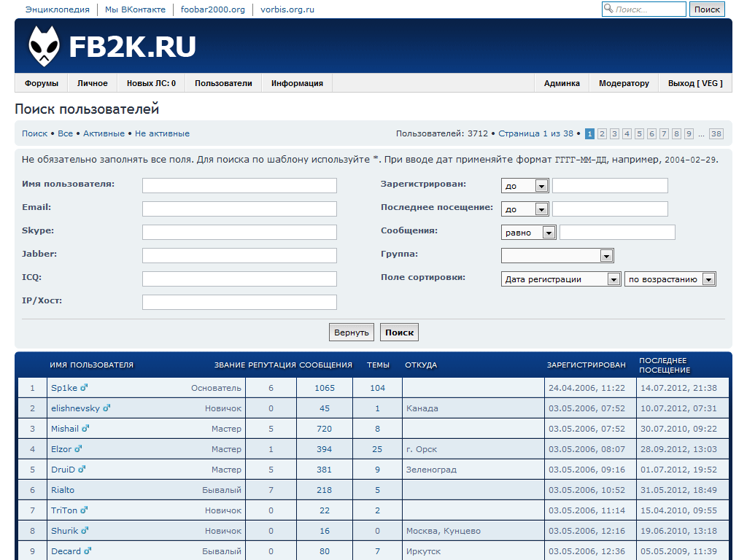Open the Форумы menu item

pyautogui.click(x=41, y=83)
